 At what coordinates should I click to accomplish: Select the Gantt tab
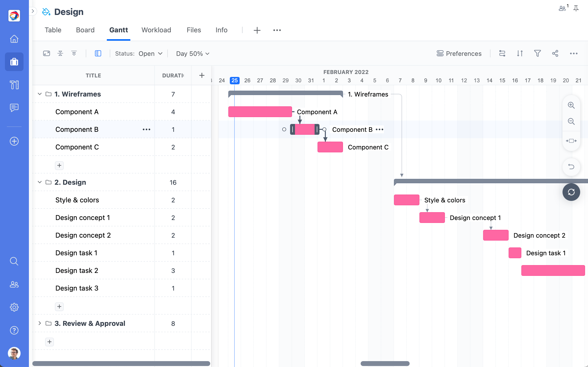point(119,30)
